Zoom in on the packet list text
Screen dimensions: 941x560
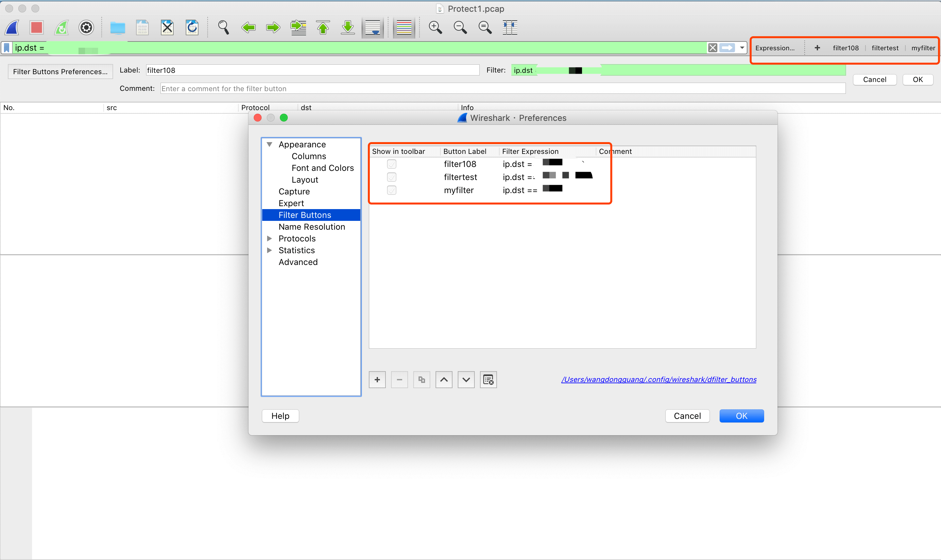click(436, 27)
